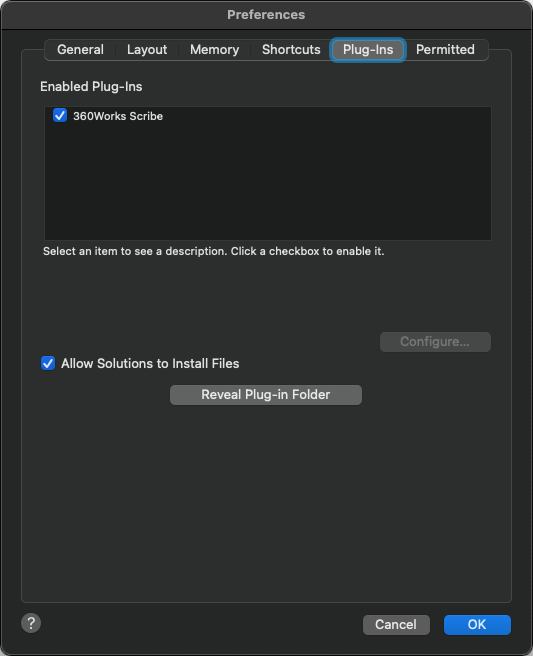Confirm preferences with the OK button
This screenshot has width=533, height=656.
coord(477,625)
